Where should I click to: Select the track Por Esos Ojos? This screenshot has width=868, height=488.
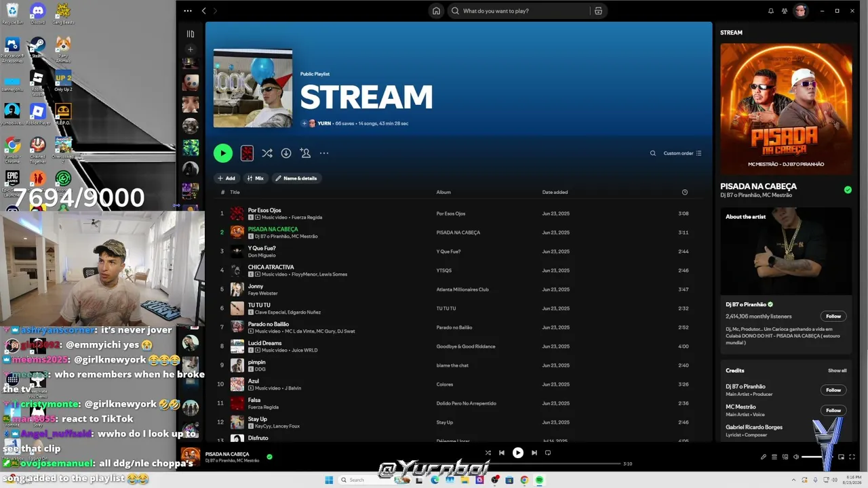264,210
